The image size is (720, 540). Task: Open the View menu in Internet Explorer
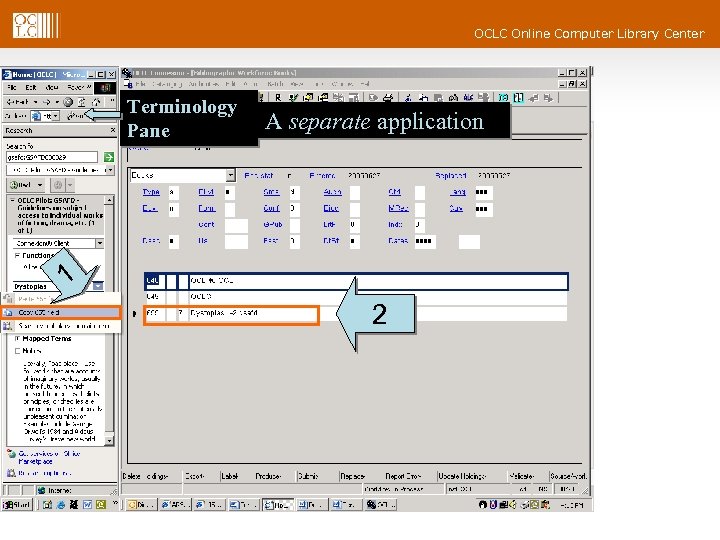tap(51, 87)
